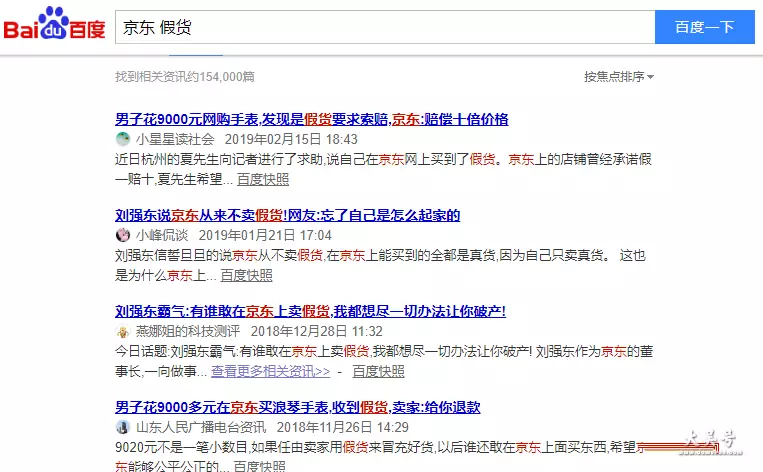The width and height of the screenshot is (763, 472).
Task: Click the 小峰侃谈 avatar icon
Action: (123, 235)
